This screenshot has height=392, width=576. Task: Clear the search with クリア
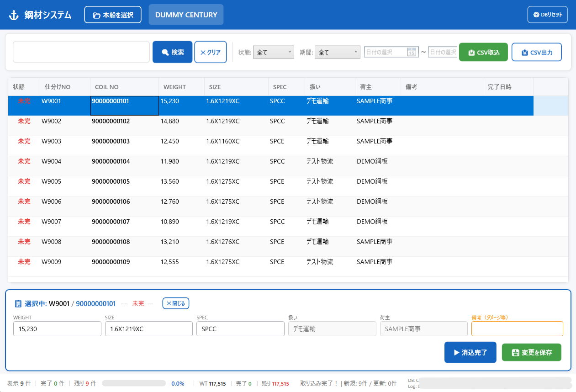(211, 52)
